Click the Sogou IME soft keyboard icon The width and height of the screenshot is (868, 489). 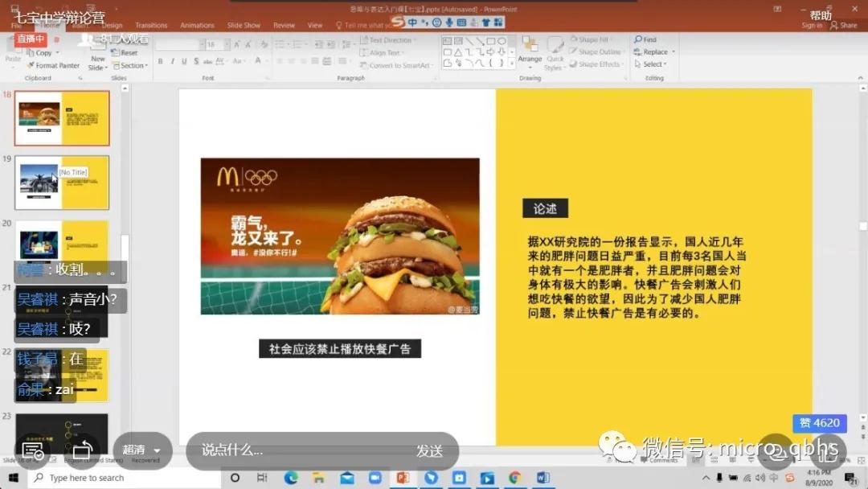coord(461,23)
